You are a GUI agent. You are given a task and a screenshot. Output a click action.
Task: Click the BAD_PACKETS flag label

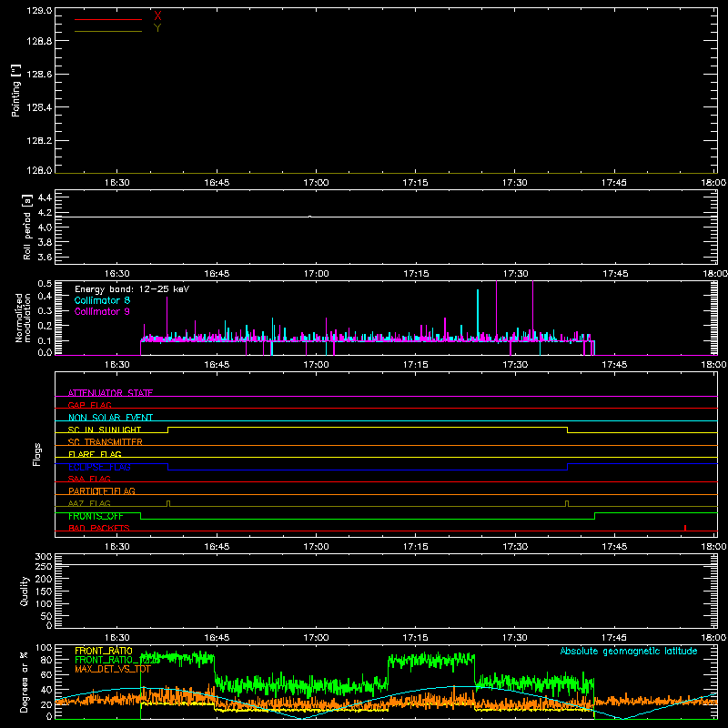click(99, 528)
